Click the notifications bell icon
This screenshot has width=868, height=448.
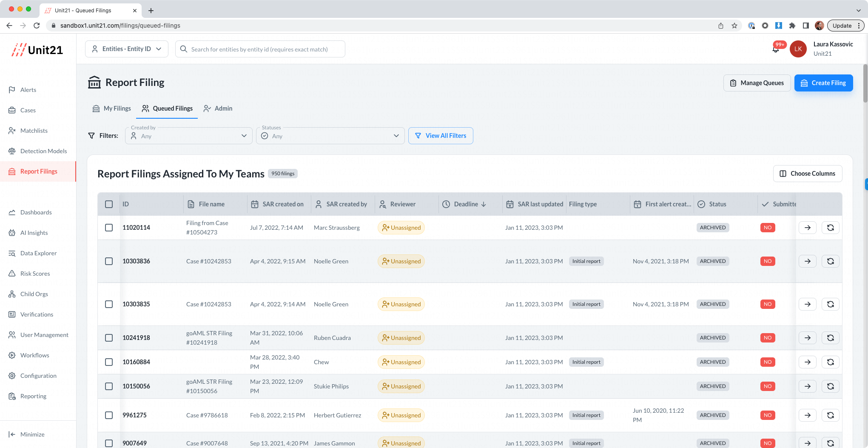point(775,49)
